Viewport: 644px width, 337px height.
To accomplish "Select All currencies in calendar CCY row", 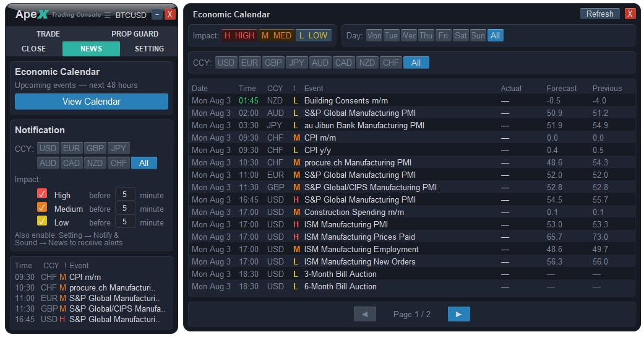I will click(416, 63).
